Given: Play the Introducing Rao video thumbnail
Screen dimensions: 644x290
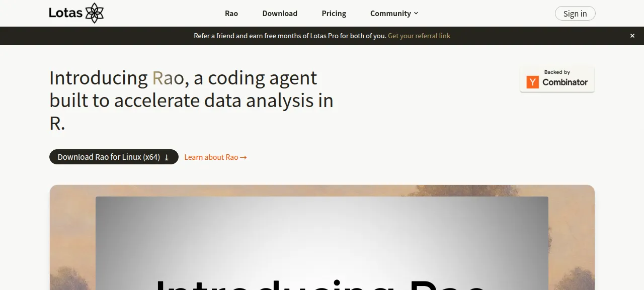Looking at the screenshot, I should [x=322, y=243].
